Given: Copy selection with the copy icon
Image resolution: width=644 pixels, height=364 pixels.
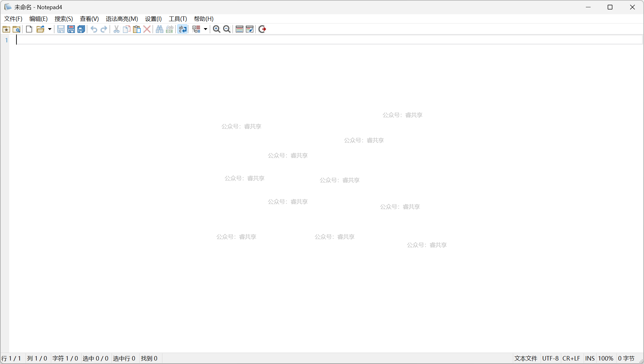Looking at the screenshot, I should point(127,29).
